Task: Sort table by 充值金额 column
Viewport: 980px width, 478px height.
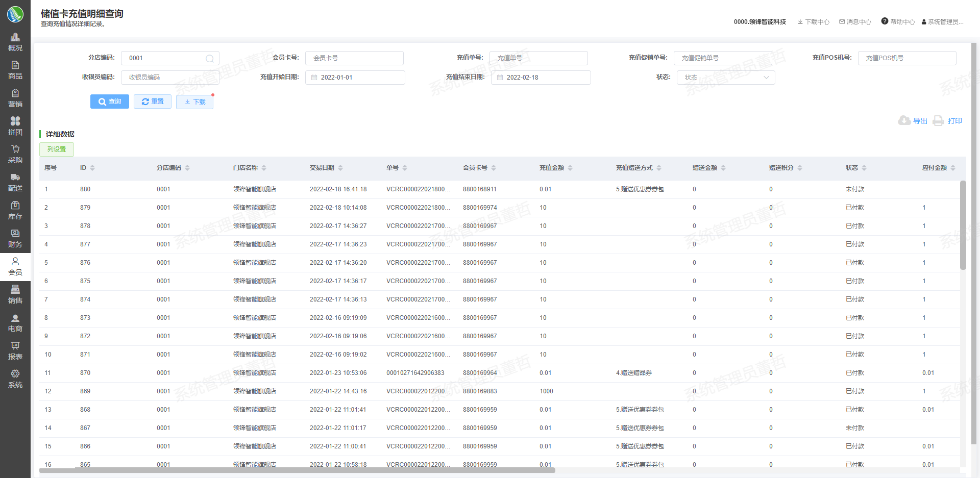Action: tap(570, 168)
